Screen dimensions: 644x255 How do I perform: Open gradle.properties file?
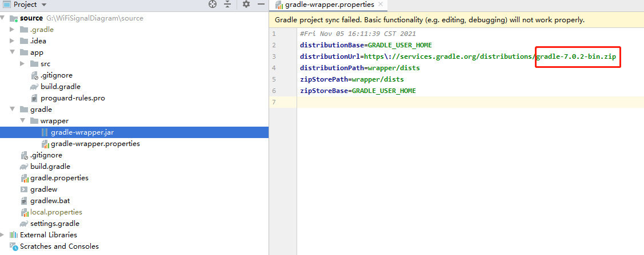pyautogui.click(x=59, y=178)
